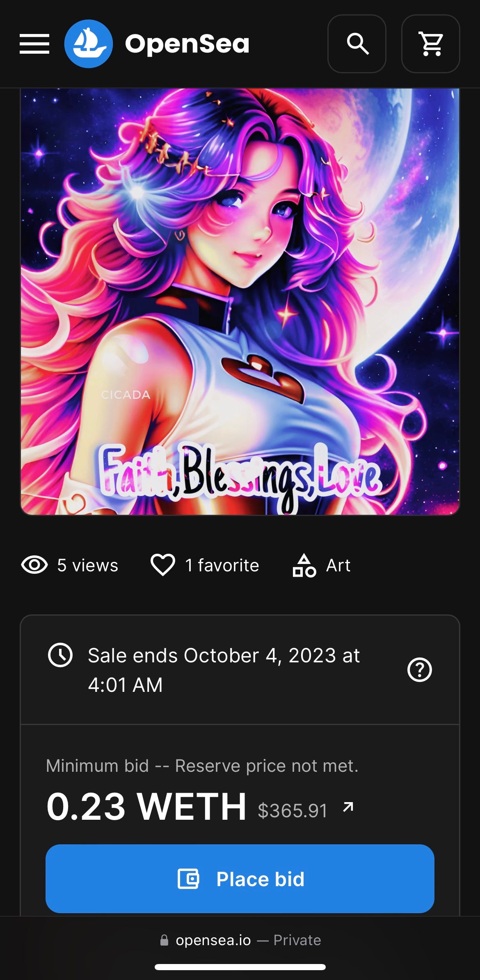
Task: Tap the lock icon beside opensea.io
Action: click(164, 940)
